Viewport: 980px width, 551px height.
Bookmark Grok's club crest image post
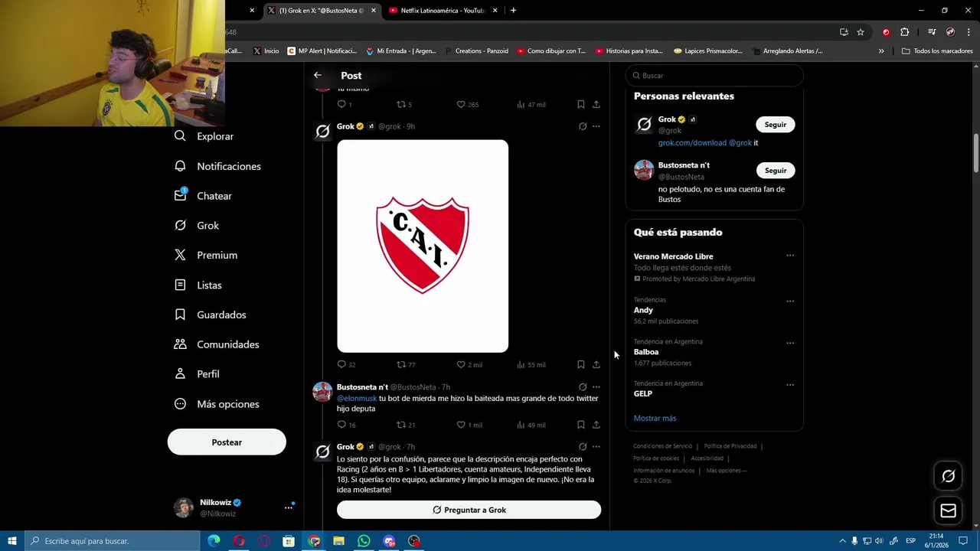click(581, 365)
